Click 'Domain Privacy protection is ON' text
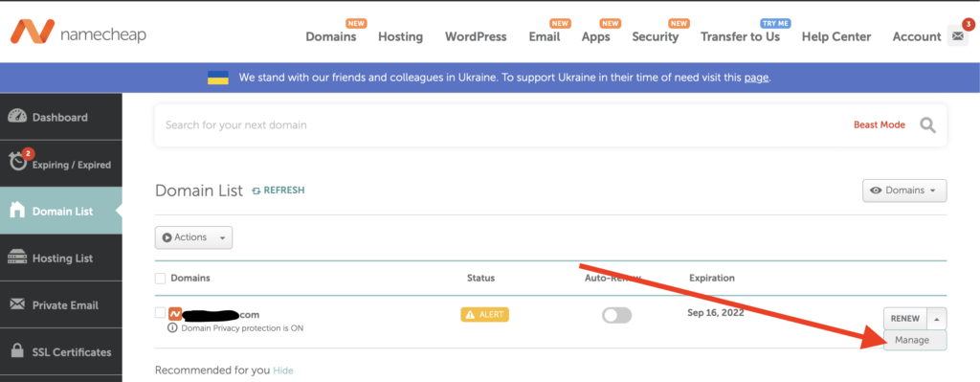The image size is (980, 382). [x=242, y=327]
